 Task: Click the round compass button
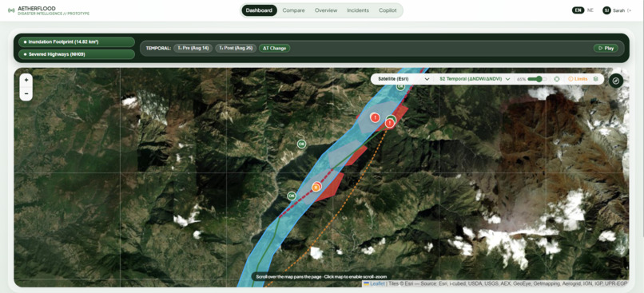click(616, 81)
